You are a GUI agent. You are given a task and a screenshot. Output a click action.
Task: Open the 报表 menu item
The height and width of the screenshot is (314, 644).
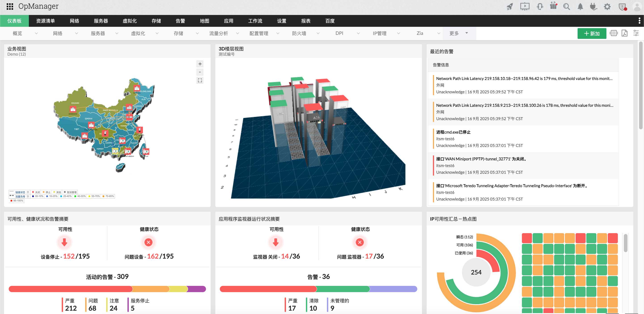305,21
